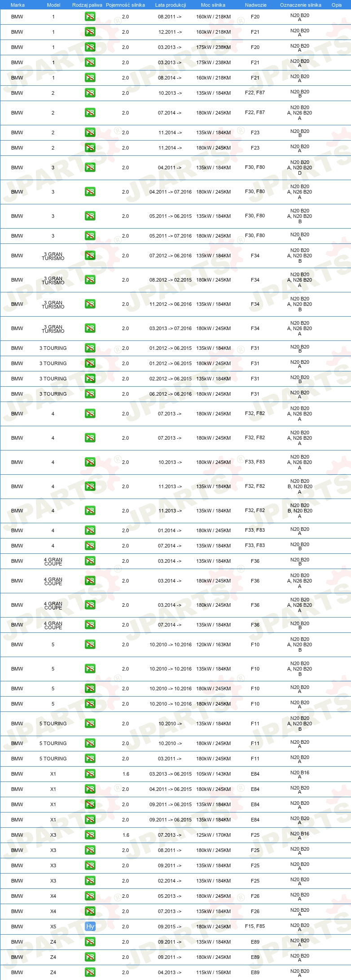Click the 02.2014 -> production date cell
Image resolution: width=351 pixels, height=980 pixels.
click(x=170, y=881)
